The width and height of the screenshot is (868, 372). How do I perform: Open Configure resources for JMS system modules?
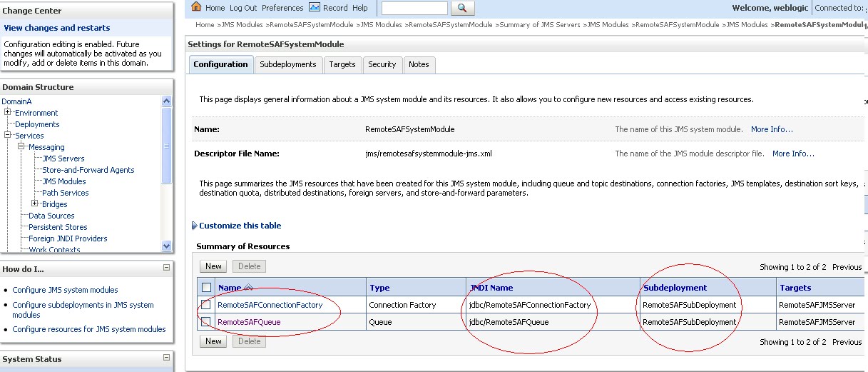pos(88,329)
